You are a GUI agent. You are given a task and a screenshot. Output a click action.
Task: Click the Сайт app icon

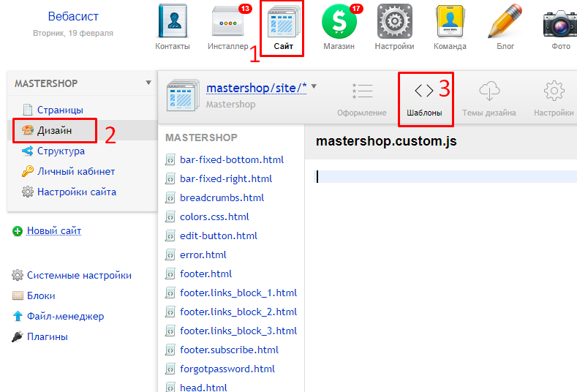[283, 23]
